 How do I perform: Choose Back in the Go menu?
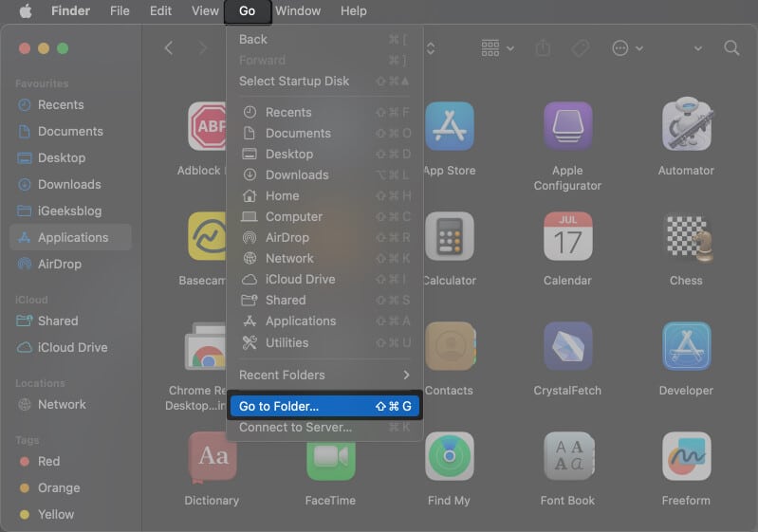coord(324,39)
